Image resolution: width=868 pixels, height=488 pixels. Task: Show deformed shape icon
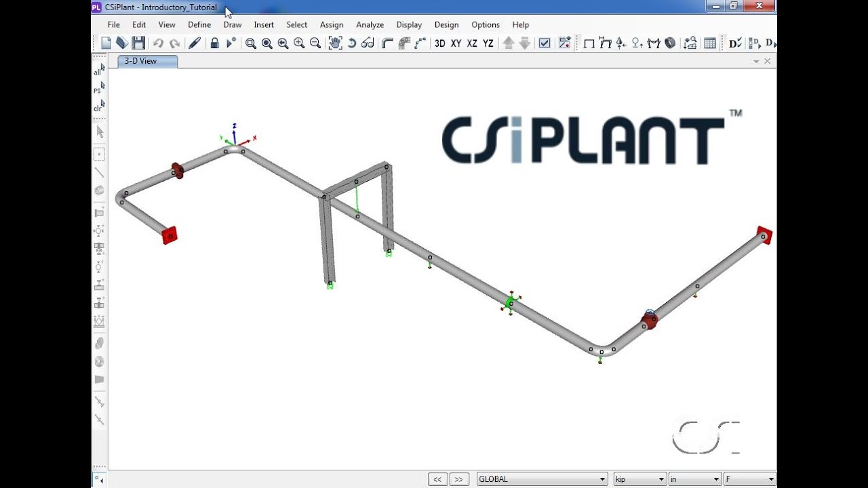pyautogui.click(x=606, y=43)
